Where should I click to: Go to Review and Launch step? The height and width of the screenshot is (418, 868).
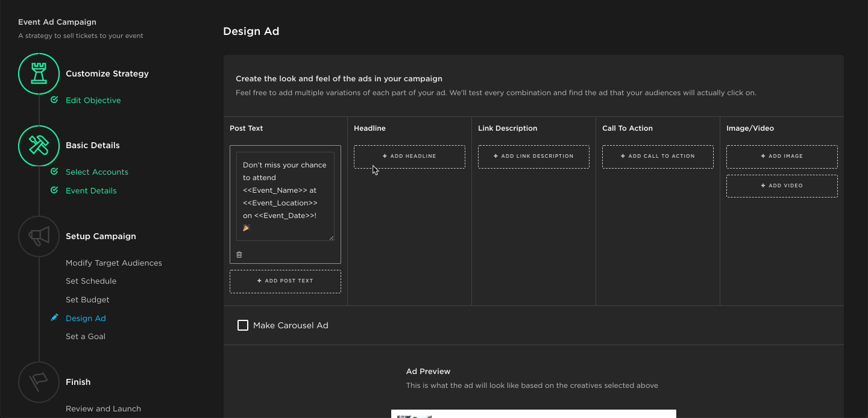click(103, 408)
